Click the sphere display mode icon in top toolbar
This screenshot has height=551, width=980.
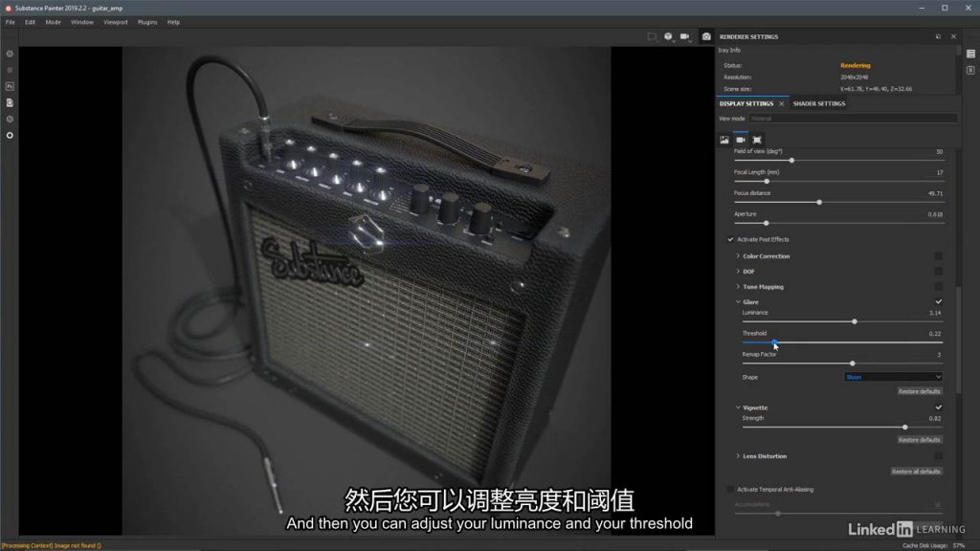tap(668, 37)
